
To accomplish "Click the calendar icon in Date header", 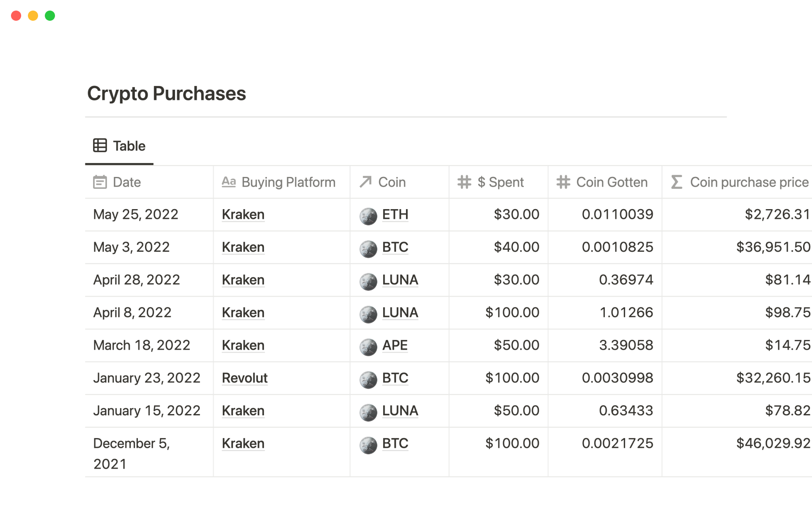I will tap(100, 182).
